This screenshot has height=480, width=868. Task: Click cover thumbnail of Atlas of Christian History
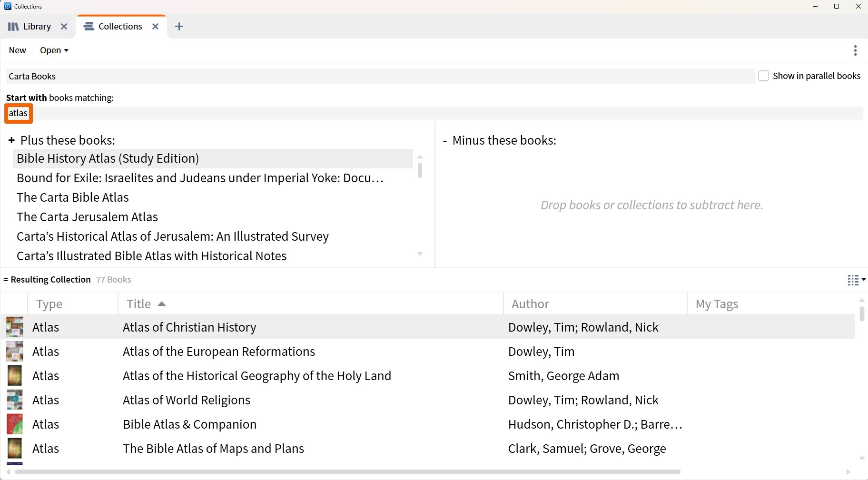point(14,327)
